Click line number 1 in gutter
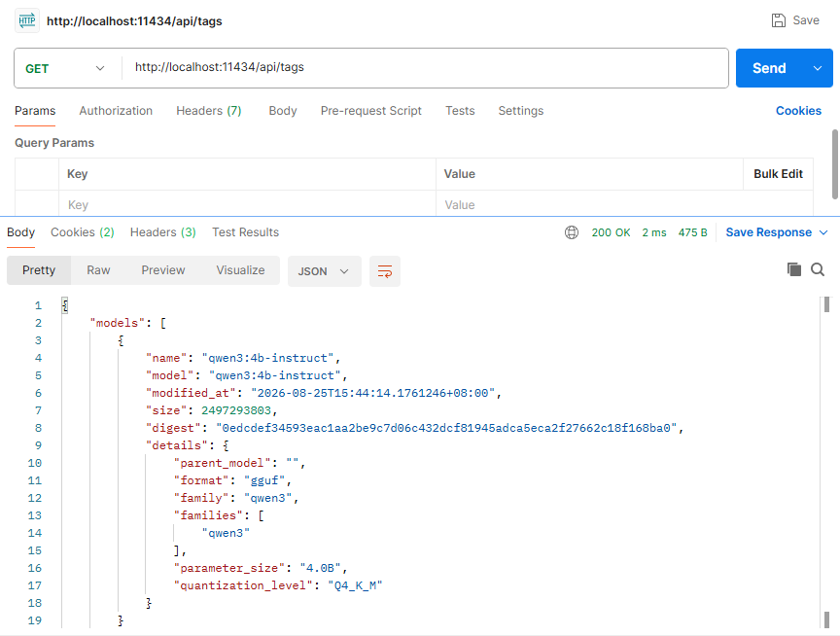The image size is (840, 636). pyautogui.click(x=38, y=305)
